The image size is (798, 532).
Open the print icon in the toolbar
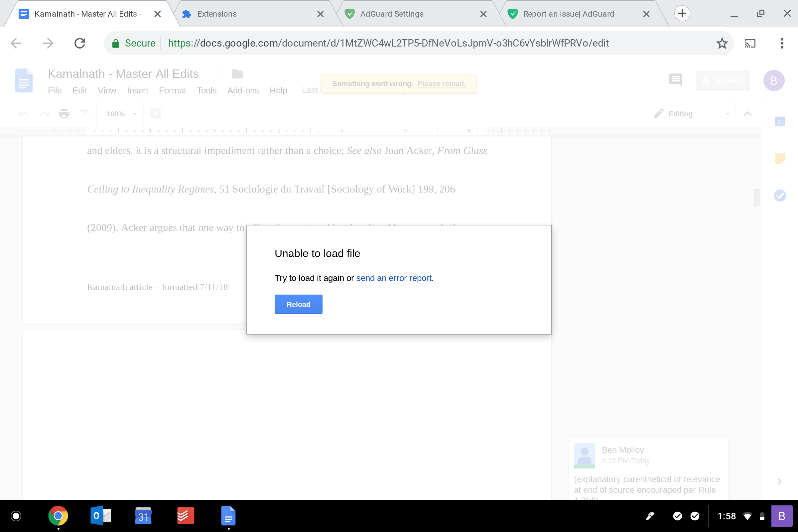point(64,114)
